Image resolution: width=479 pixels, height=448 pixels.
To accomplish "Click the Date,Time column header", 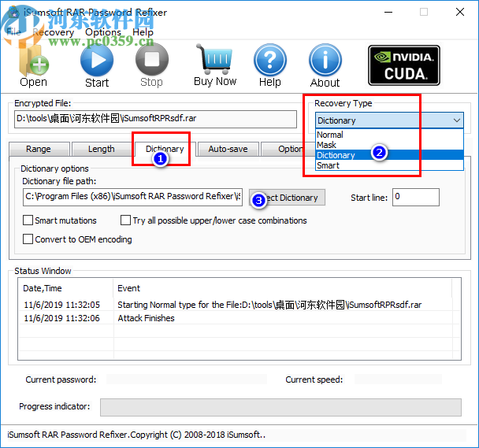I will (65, 288).
